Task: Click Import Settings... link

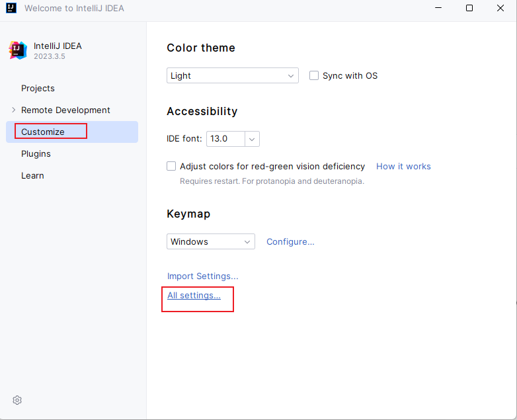Action: 202,276
